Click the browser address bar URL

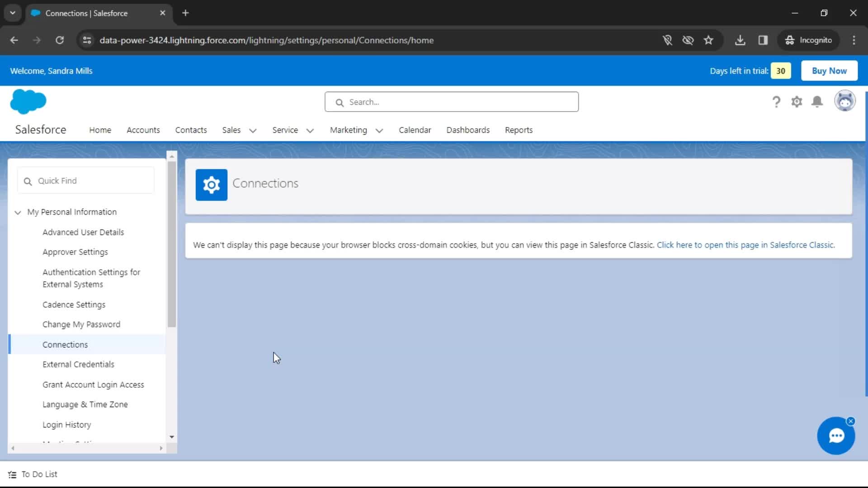coord(267,40)
